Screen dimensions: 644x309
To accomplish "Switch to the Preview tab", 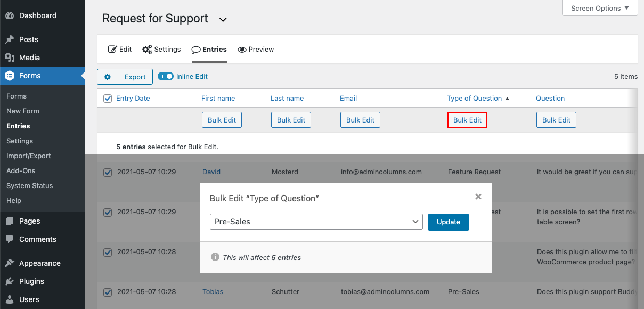I will [x=256, y=50].
